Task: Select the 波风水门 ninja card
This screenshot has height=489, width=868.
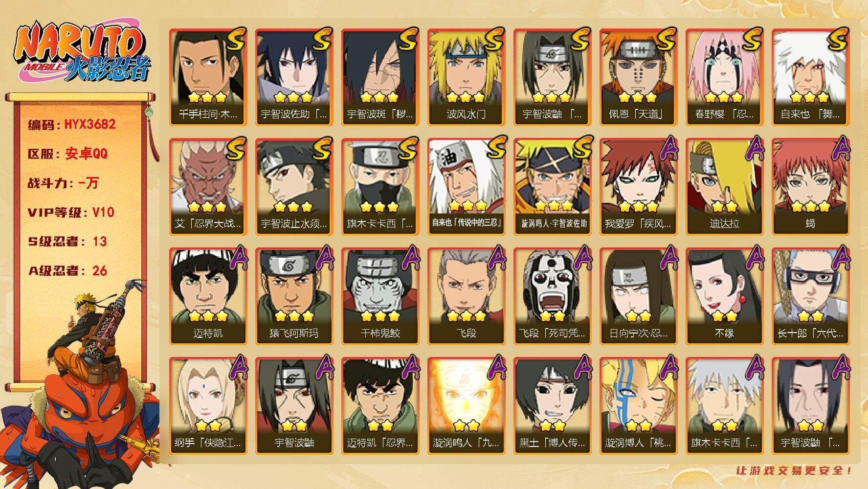Action: click(466, 77)
